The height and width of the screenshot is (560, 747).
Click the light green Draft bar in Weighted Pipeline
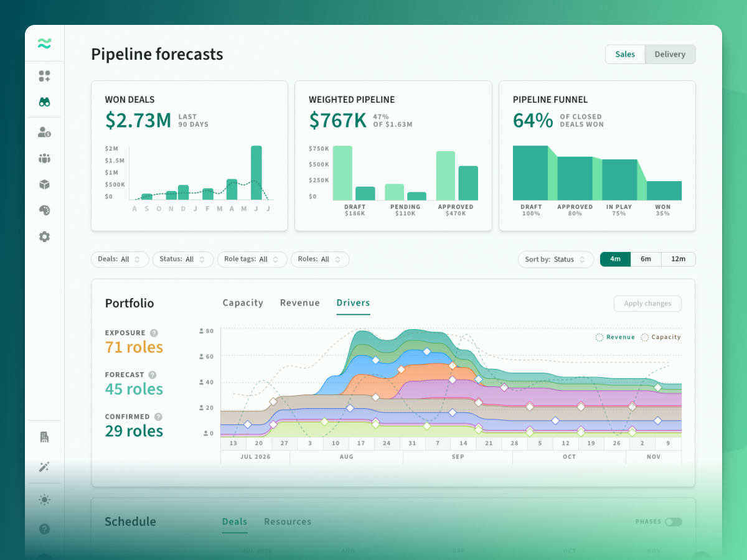pos(342,173)
